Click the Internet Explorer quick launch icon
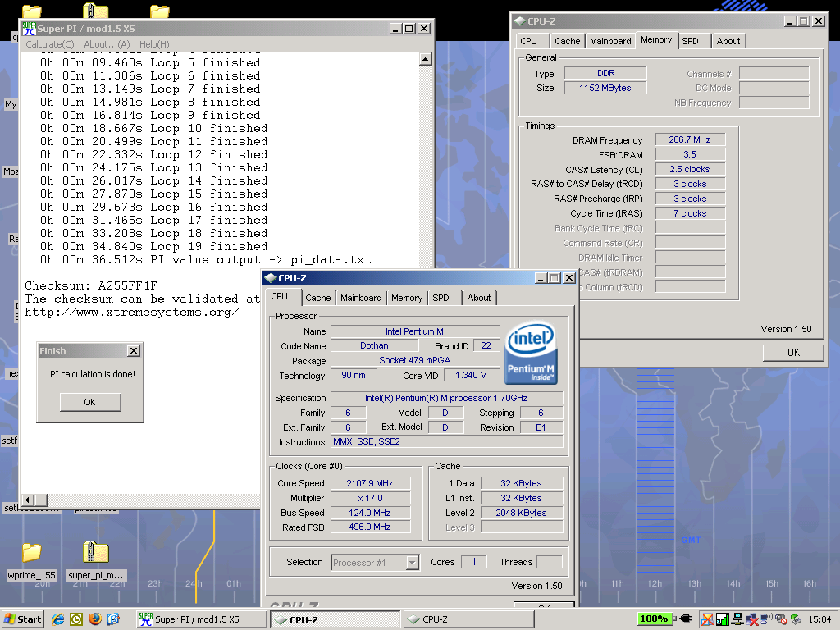 point(58,619)
